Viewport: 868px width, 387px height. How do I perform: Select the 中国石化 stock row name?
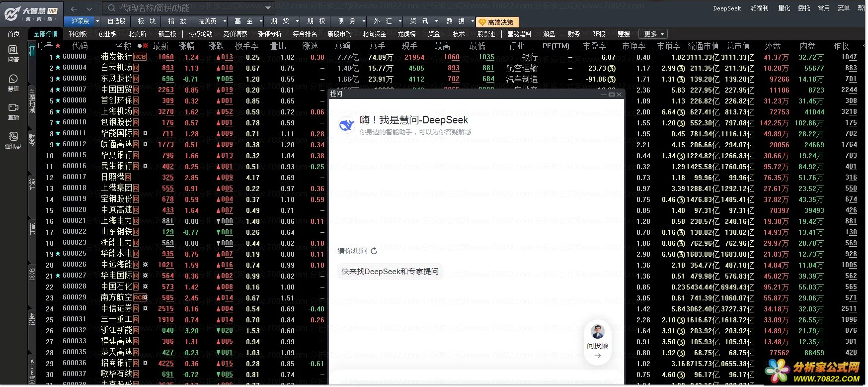coord(117,287)
